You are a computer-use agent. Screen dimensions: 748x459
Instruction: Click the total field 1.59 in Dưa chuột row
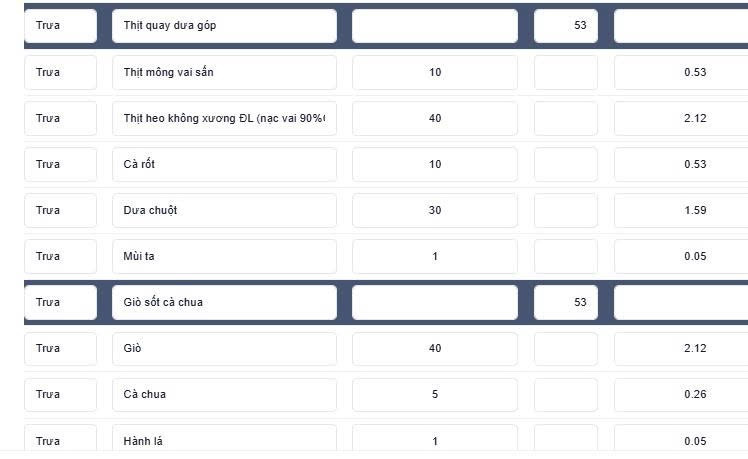[x=681, y=210]
